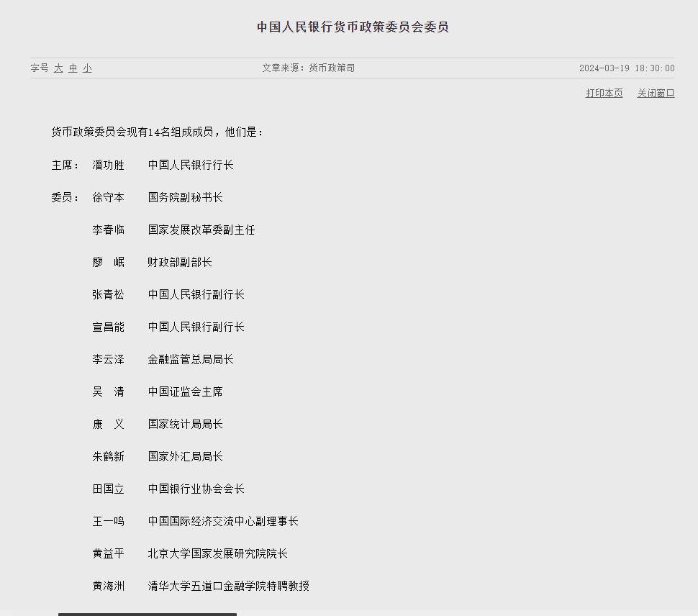
Task: Click the title 国家统计局局长
Action: pos(185,424)
